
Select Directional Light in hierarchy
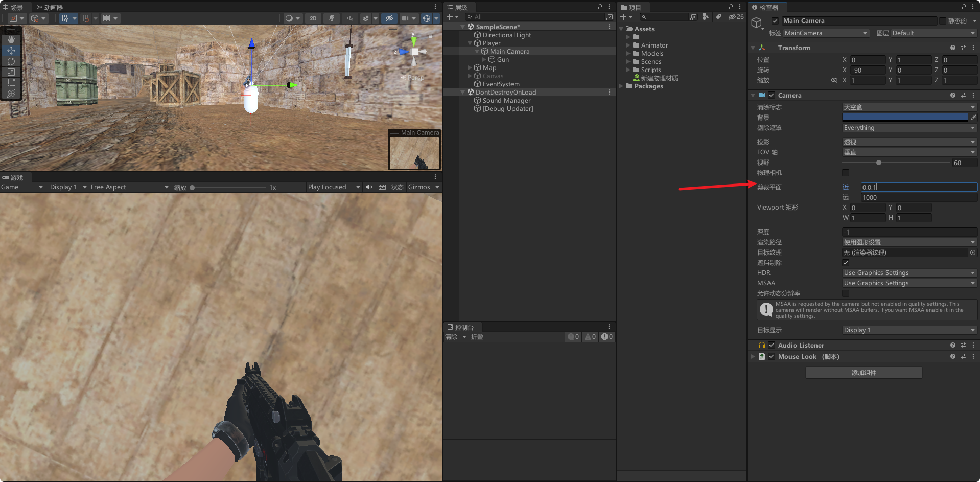pos(507,35)
